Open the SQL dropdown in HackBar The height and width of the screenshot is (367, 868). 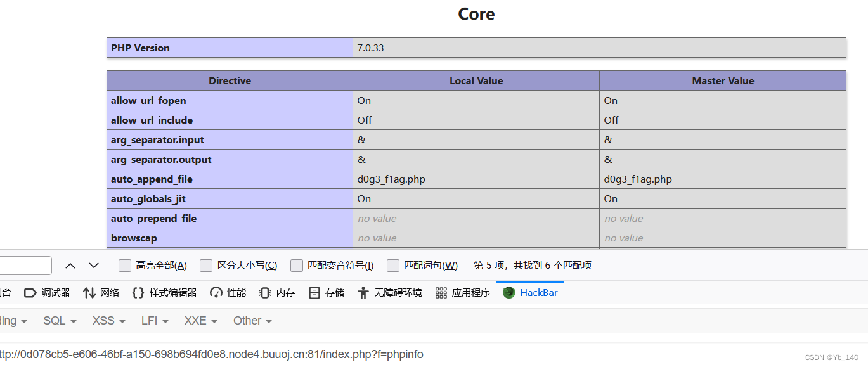coord(59,321)
